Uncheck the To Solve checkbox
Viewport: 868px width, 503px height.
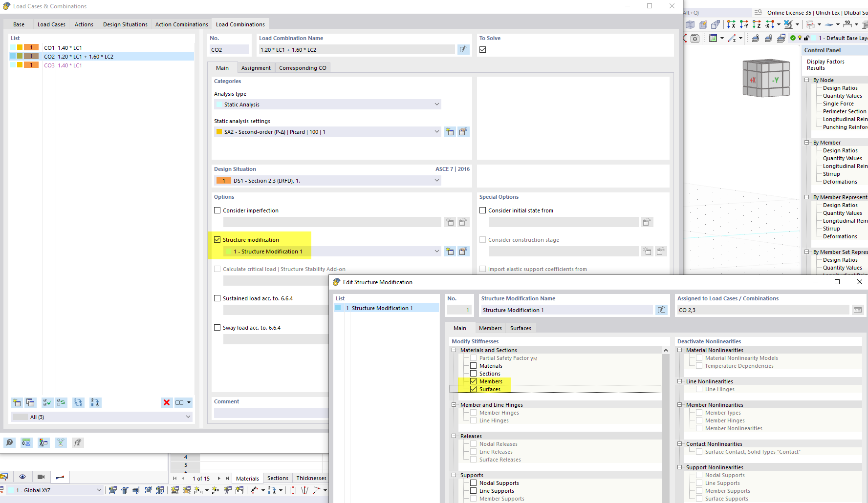[x=483, y=49]
